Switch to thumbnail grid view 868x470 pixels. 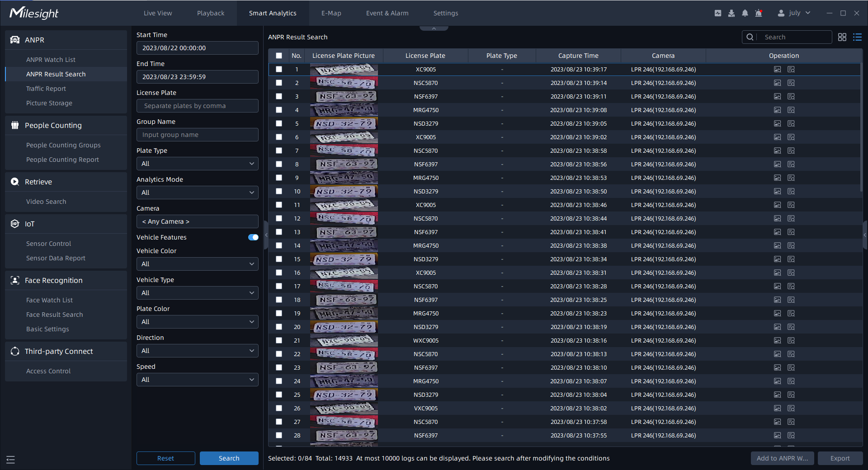[842, 37]
